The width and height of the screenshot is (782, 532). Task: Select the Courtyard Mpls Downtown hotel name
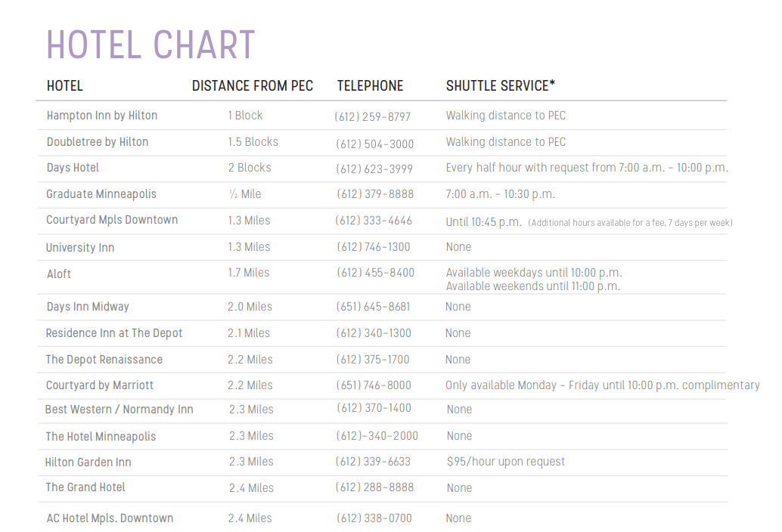pos(112,220)
